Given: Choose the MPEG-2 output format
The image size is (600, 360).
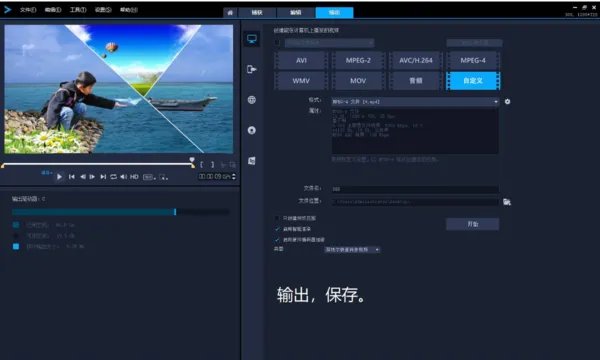Looking at the screenshot, I should tap(358, 60).
